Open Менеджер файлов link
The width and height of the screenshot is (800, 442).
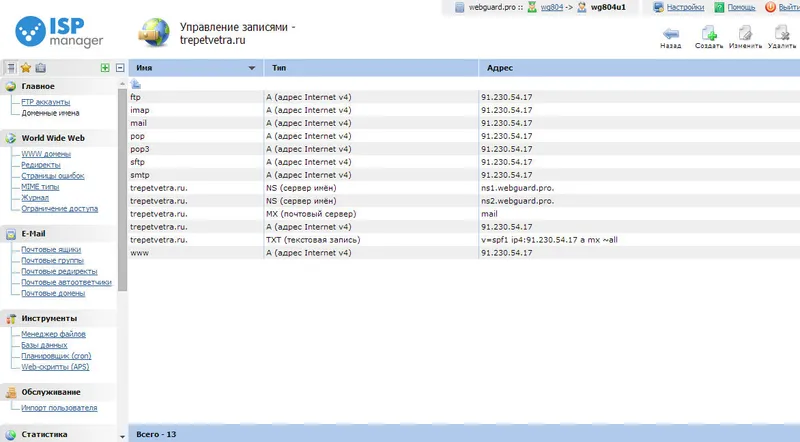tap(54, 334)
